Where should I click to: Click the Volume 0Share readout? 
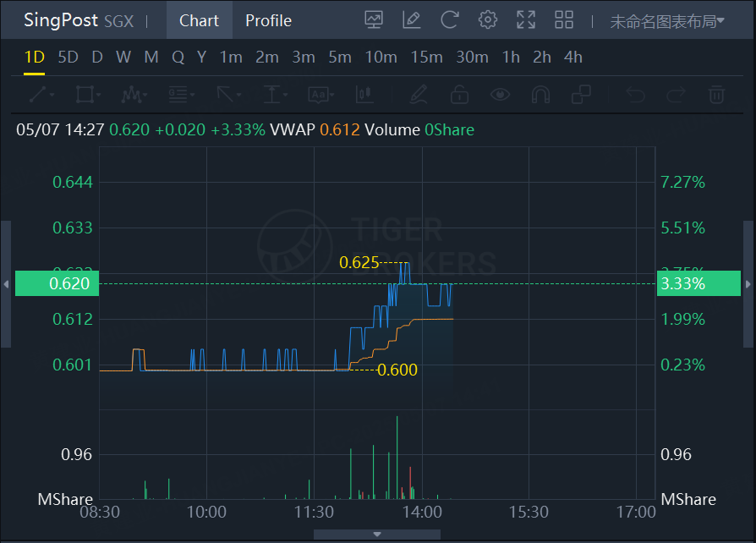click(x=419, y=130)
